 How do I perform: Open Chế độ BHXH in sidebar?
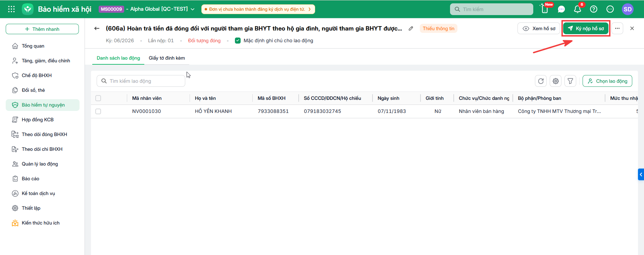pyautogui.click(x=43, y=75)
